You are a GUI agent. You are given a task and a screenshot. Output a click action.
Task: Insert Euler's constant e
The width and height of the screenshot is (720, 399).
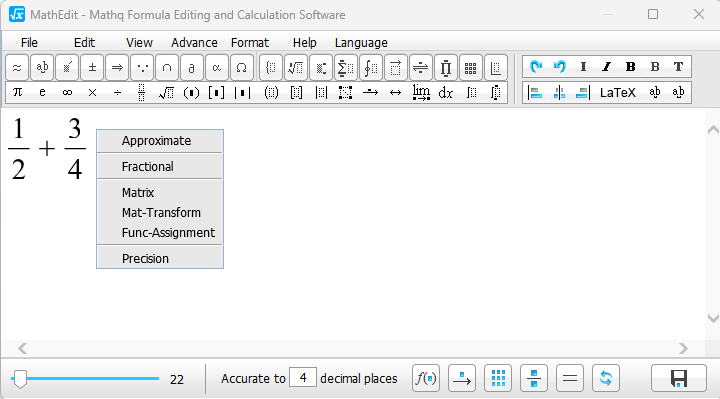(42, 92)
